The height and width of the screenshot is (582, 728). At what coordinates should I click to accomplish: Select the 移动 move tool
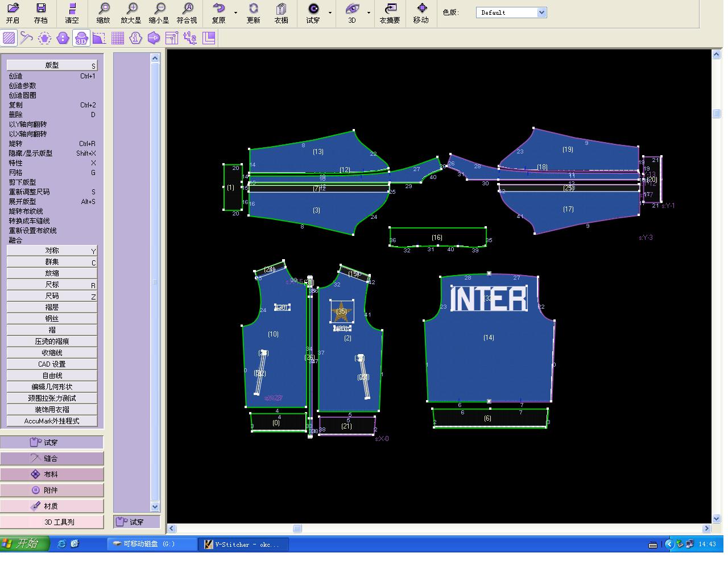pyautogui.click(x=421, y=13)
